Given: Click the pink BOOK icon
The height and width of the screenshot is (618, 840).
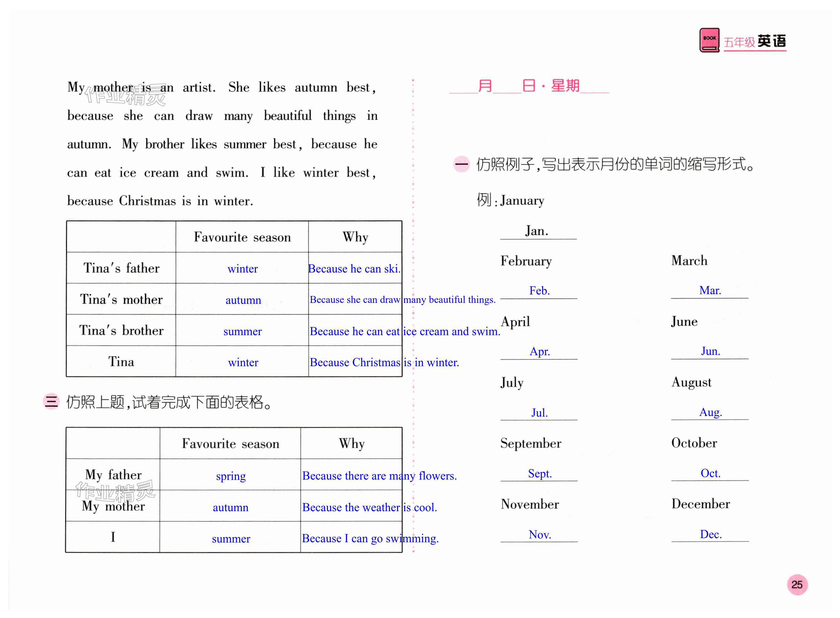Looking at the screenshot, I should 709,40.
